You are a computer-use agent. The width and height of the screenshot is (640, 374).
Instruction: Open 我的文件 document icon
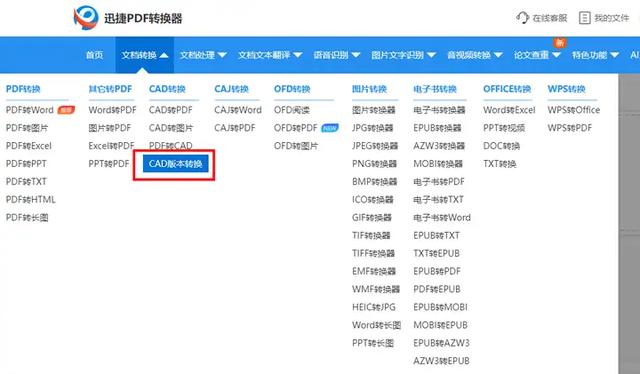584,18
